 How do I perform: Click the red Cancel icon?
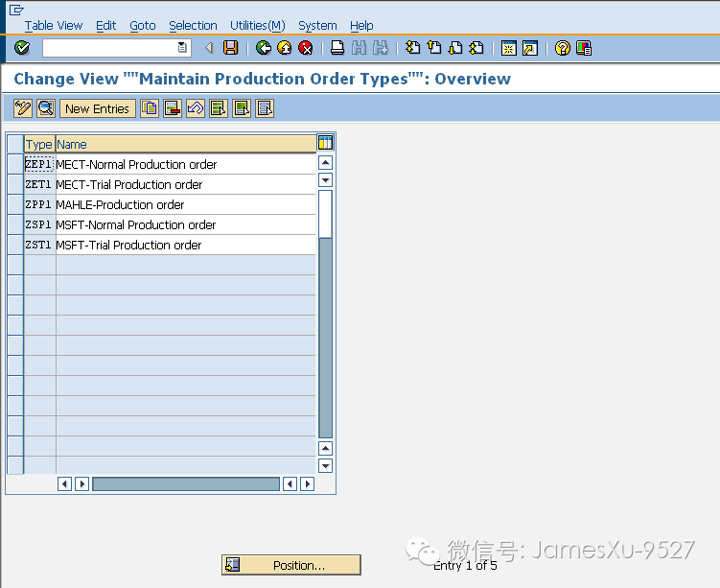pos(306,47)
